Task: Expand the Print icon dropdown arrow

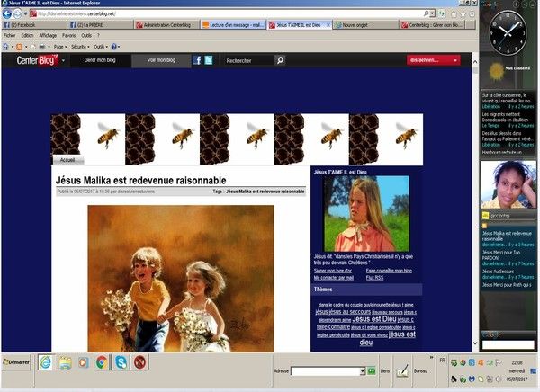Action: click(49, 47)
